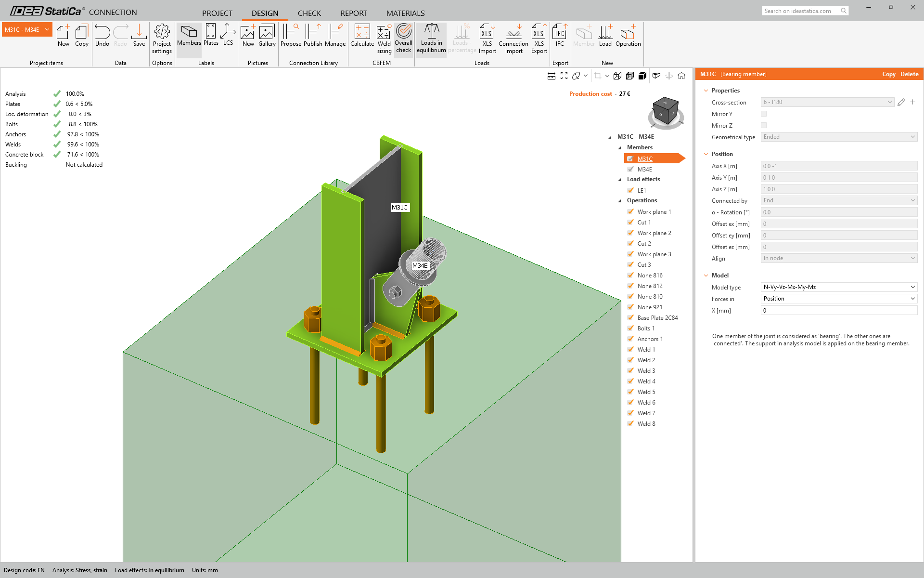This screenshot has height=578, width=924.
Task: Uncheck the Anchors 1 operation
Action: [630, 339]
